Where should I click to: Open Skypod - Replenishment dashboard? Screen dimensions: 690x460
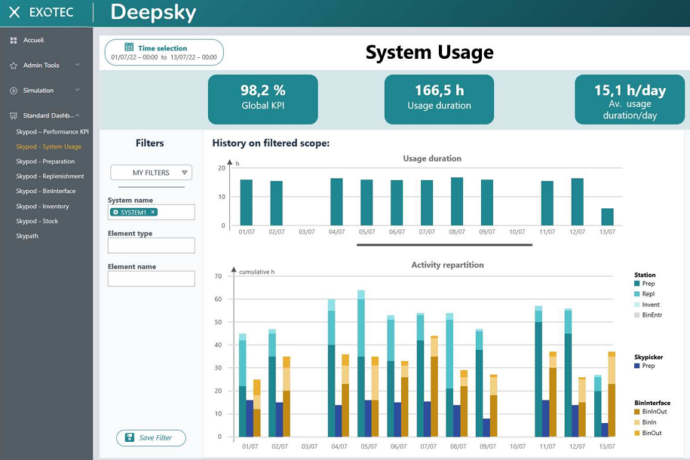pyautogui.click(x=50, y=176)
